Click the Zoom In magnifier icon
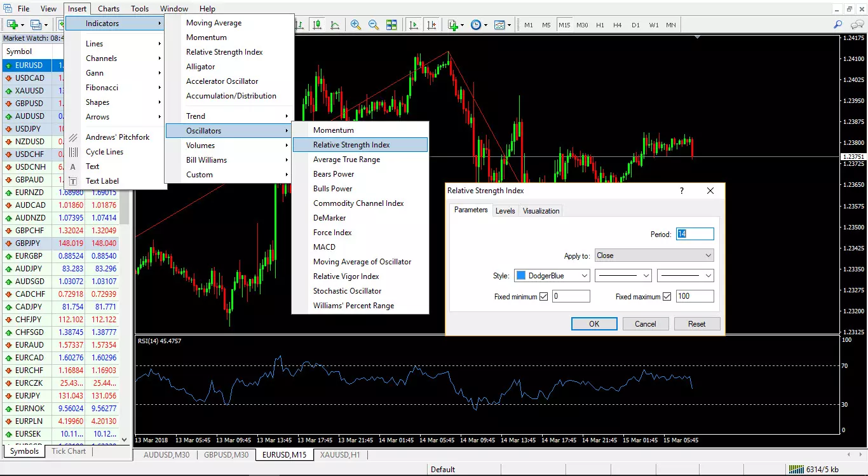 pos(356,25)
